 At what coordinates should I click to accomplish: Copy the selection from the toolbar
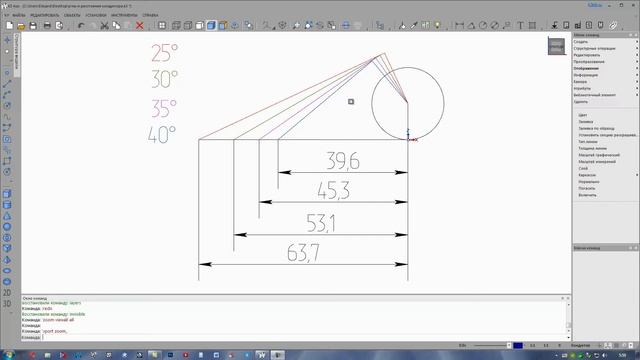pyautogui.click(x=116, y=26)
